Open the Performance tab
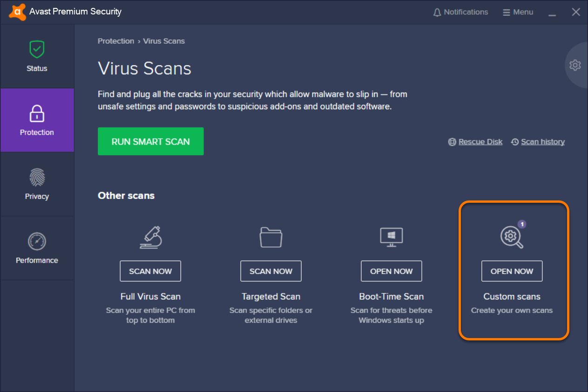 37,248
